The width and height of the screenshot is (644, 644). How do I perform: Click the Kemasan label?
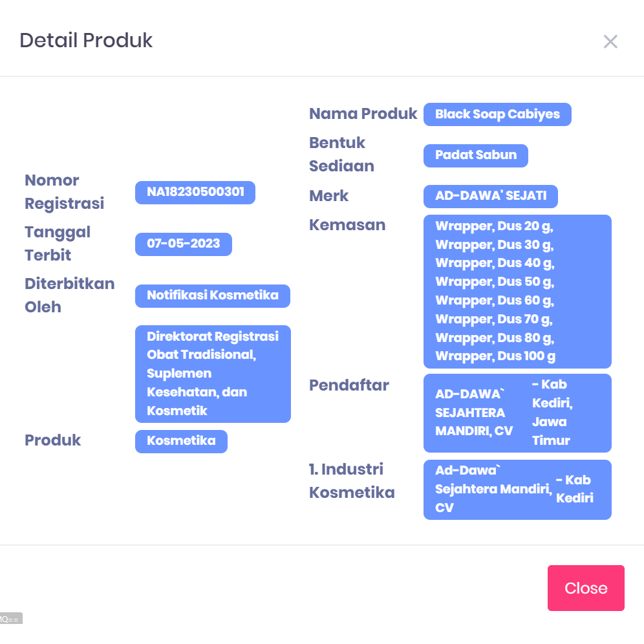click(347, 225)
